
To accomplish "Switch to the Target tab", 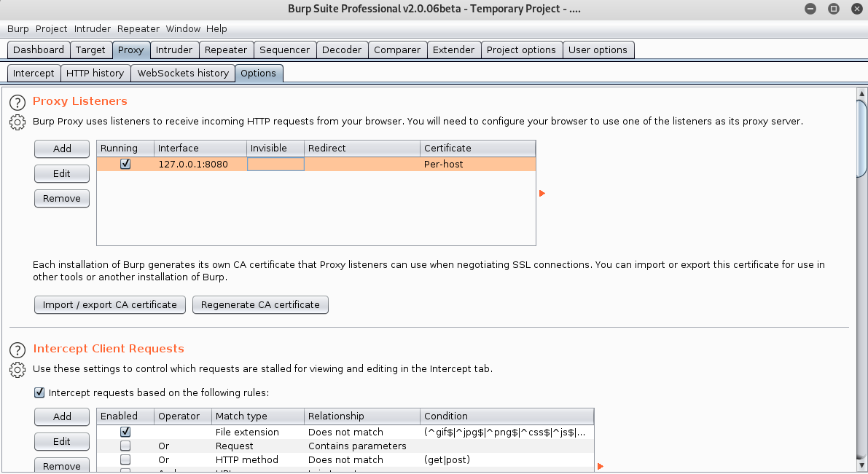I will coord(90,50).
